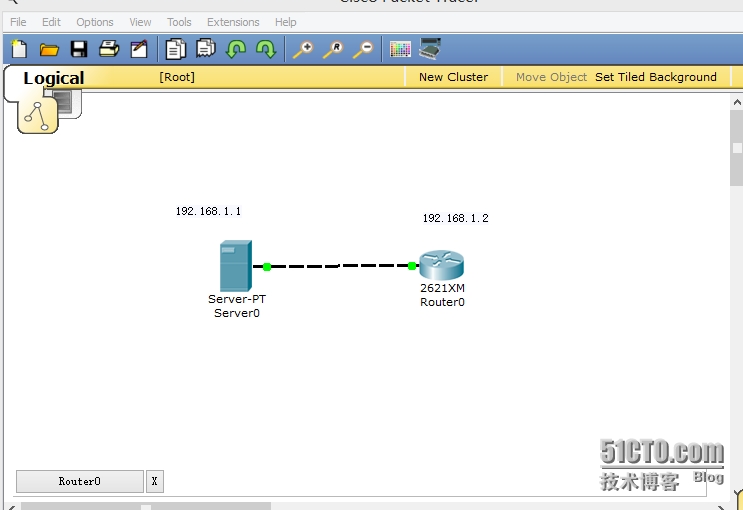Click the vertical scrollbar thumb

(737, 148)
